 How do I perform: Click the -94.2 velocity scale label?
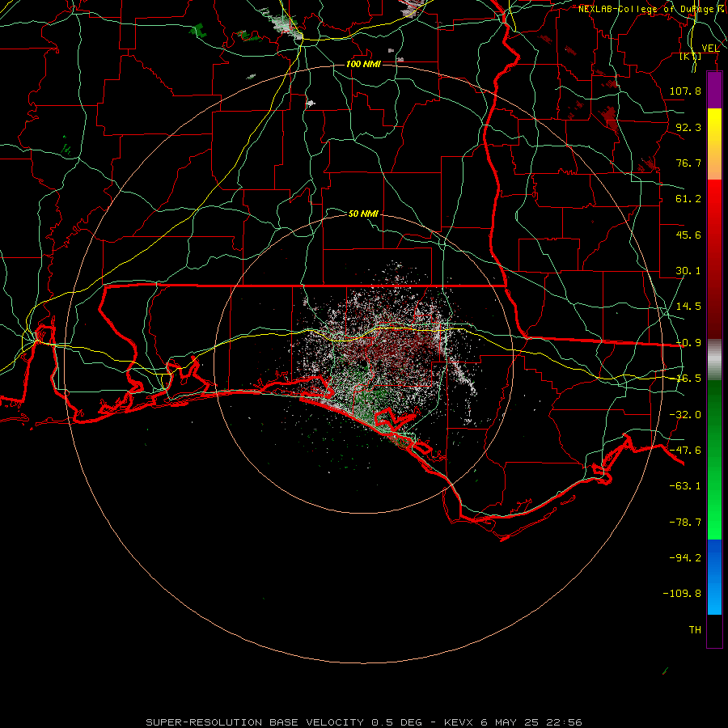pyautogui.click(x=685, y=558)
